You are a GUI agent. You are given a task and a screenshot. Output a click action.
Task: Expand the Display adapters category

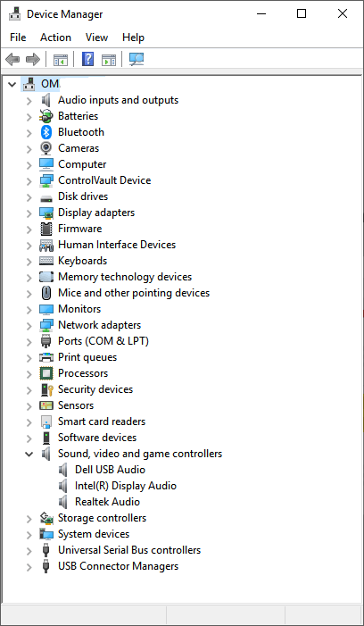29,213
